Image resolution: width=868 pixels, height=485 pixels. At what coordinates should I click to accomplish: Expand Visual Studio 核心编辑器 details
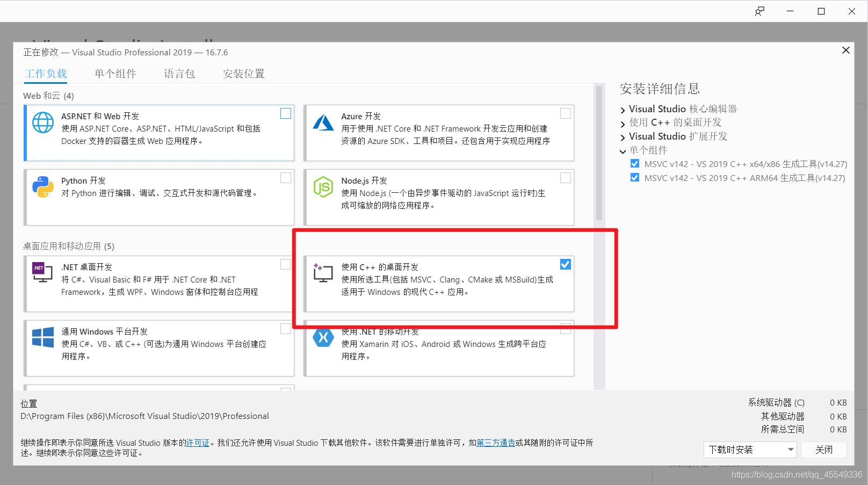click(x=623, y=110)
